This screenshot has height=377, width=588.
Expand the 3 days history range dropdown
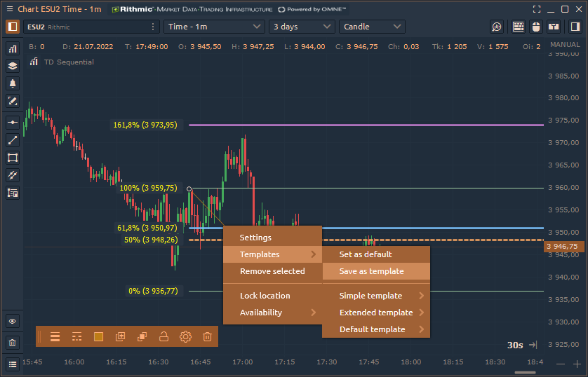coord(302,27)
